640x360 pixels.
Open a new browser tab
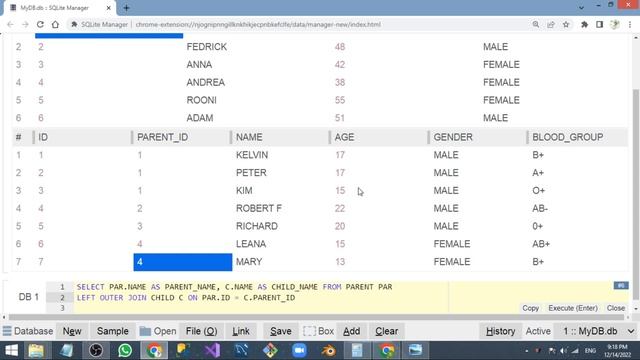(x=127, y=8)
